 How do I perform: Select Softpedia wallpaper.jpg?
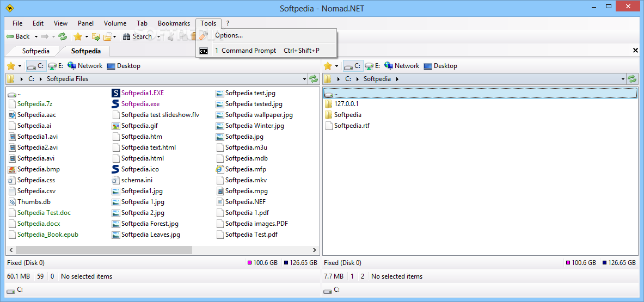click(254, 115)
